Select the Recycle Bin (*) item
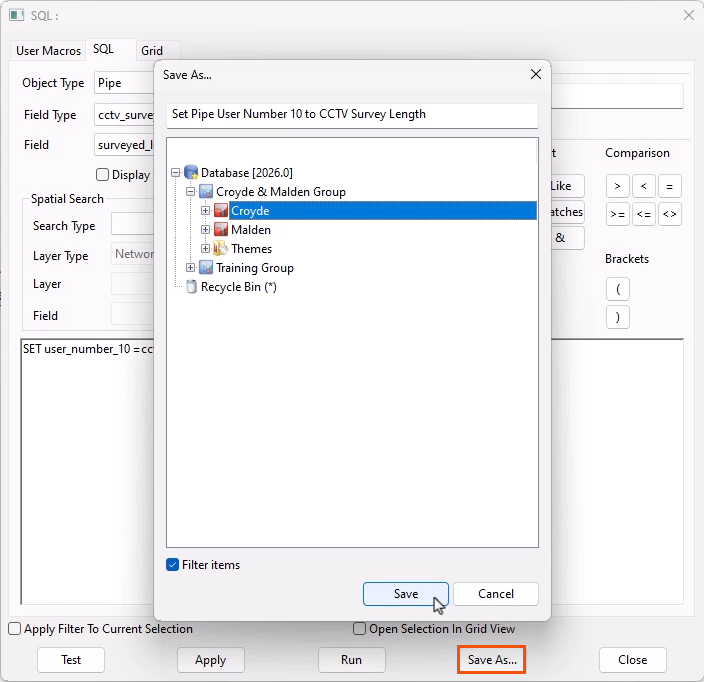The width and height of the screenshot is (704, 682). (x=238, y=286)
